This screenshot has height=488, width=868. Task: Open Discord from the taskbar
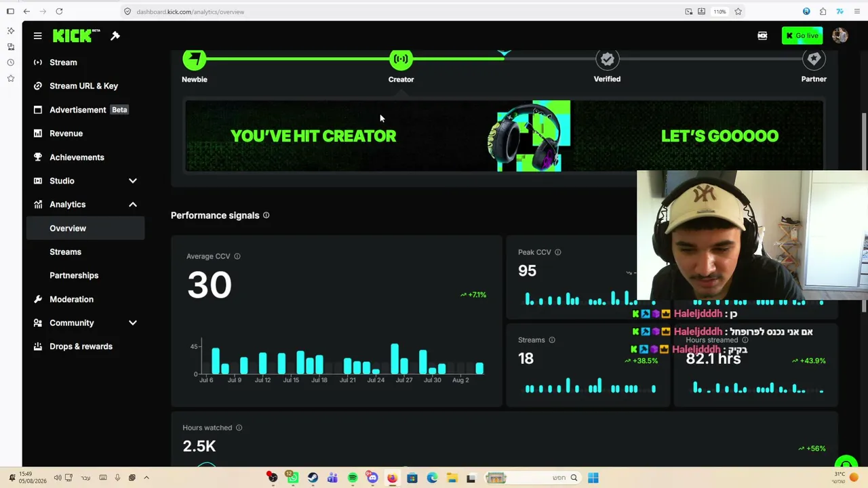coord(372,478)
